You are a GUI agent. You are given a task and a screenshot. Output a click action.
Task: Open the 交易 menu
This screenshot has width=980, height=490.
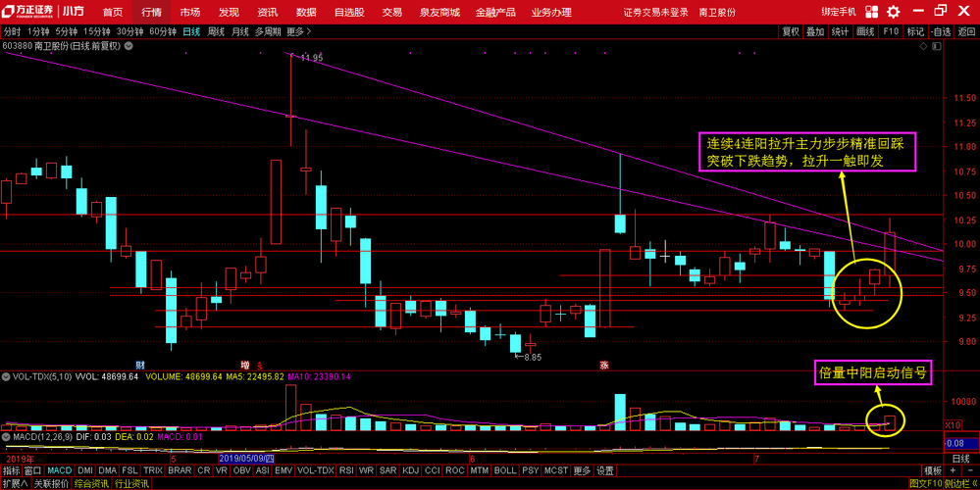(392, 13)
